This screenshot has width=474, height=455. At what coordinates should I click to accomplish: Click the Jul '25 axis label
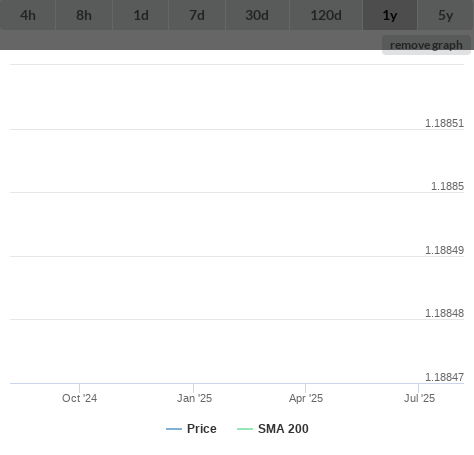tap(419, 398)
